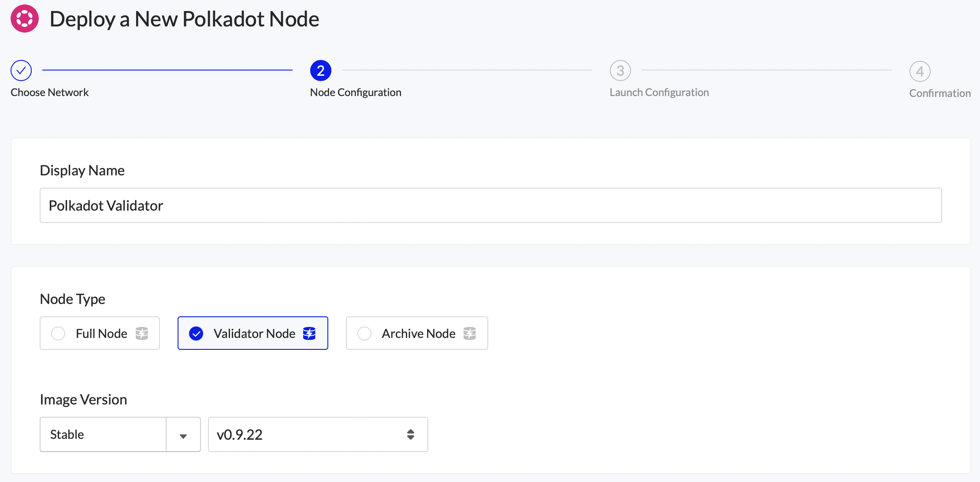Image resolution: width=980 pixels, height=482 pixels.
Task: Click the completed checkmark on Choose Network step
Action: (x=21, y=70)
